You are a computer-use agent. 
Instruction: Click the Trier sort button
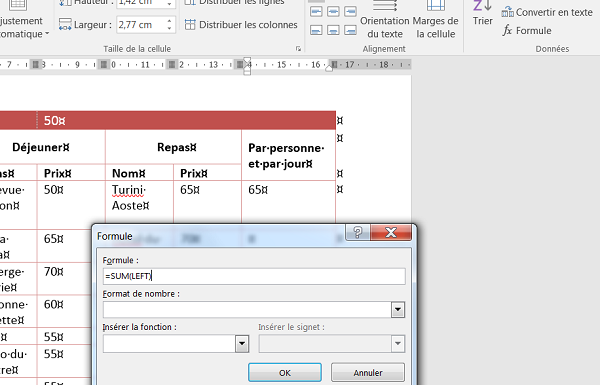tap(482, 14)
